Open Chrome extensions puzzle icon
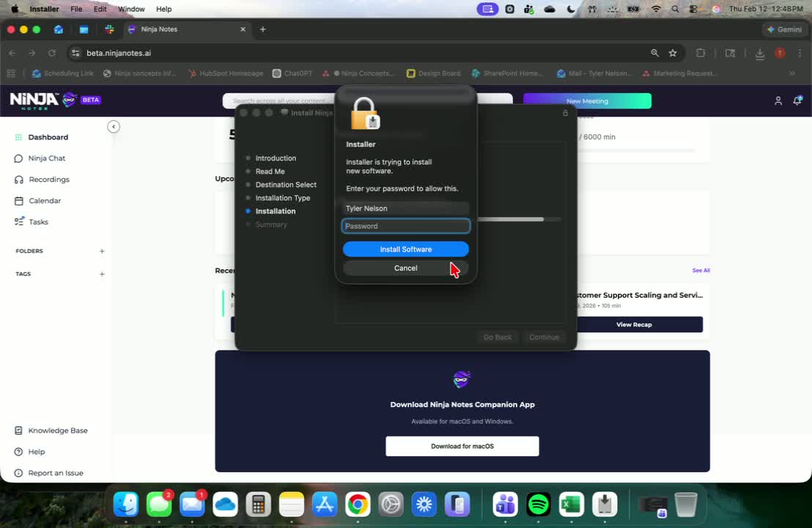 (700, 53)
